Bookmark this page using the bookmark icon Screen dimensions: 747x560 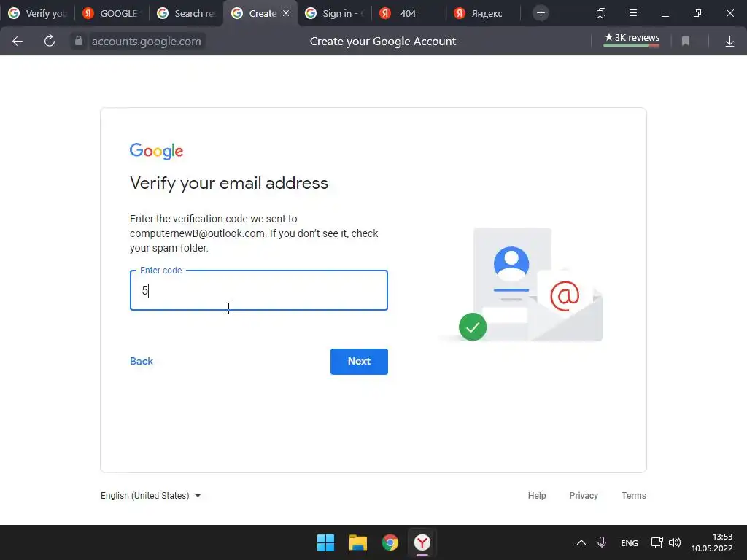(x=686, y=42)
